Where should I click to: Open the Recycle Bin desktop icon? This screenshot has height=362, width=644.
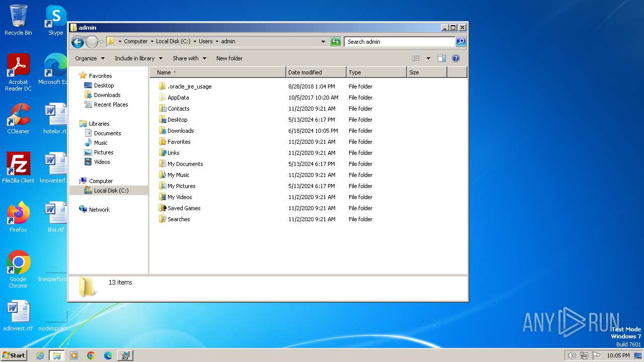tap(18, 20)
